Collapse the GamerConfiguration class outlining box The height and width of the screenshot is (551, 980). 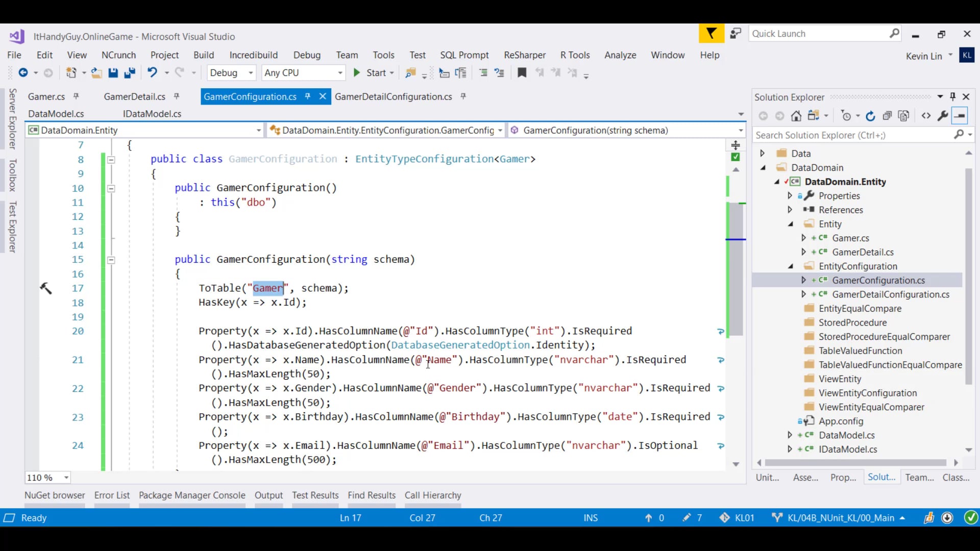(111, 160)
